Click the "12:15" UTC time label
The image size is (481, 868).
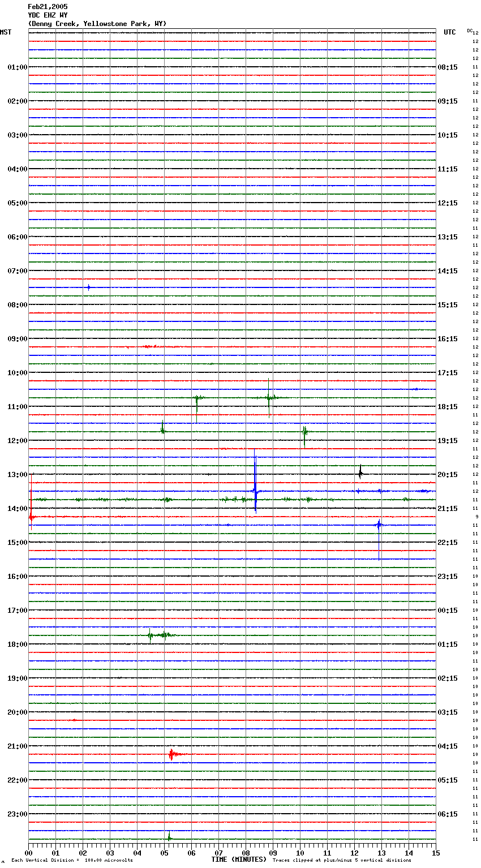448,203
